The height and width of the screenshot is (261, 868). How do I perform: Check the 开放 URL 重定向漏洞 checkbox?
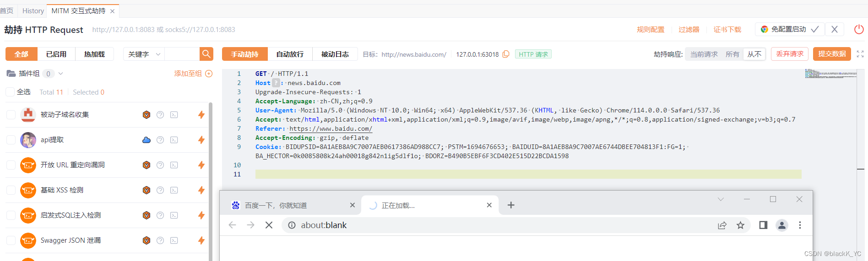[x=11, y=165]
